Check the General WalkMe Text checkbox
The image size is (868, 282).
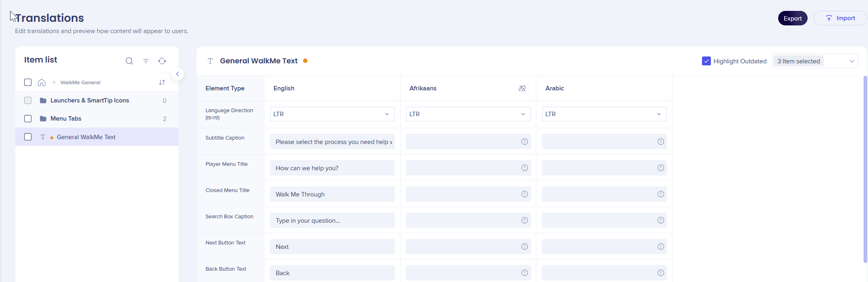pyautogui.click(x=28, y=137)
